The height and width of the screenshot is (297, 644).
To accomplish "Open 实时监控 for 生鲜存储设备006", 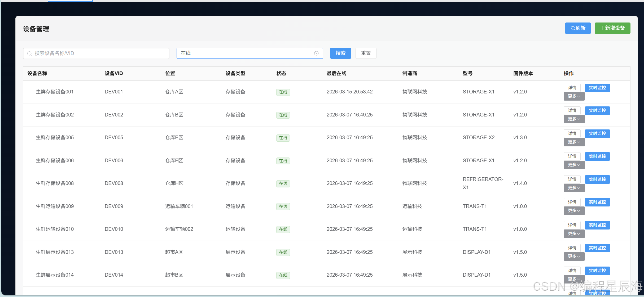I will click(x=597, y=156).
